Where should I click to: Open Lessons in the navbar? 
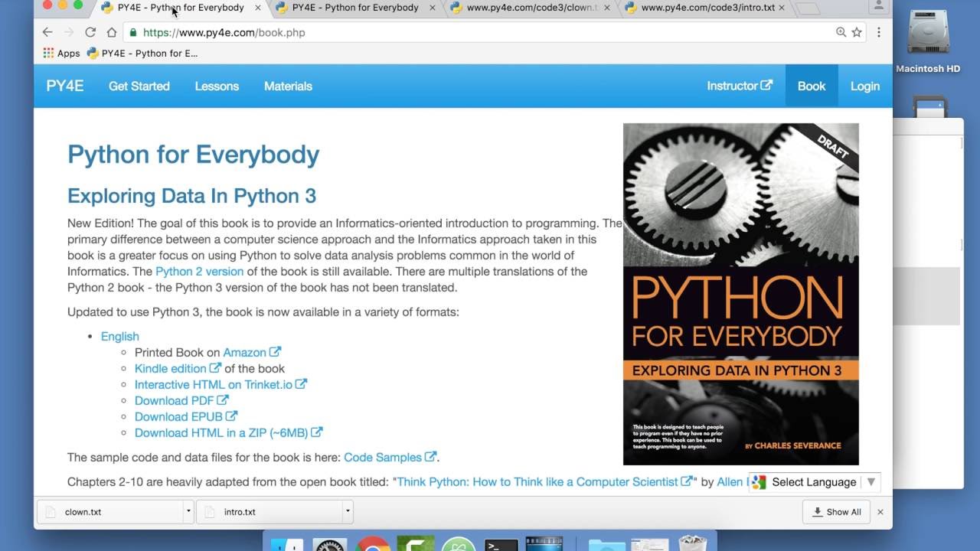click(x=217, y=86)
